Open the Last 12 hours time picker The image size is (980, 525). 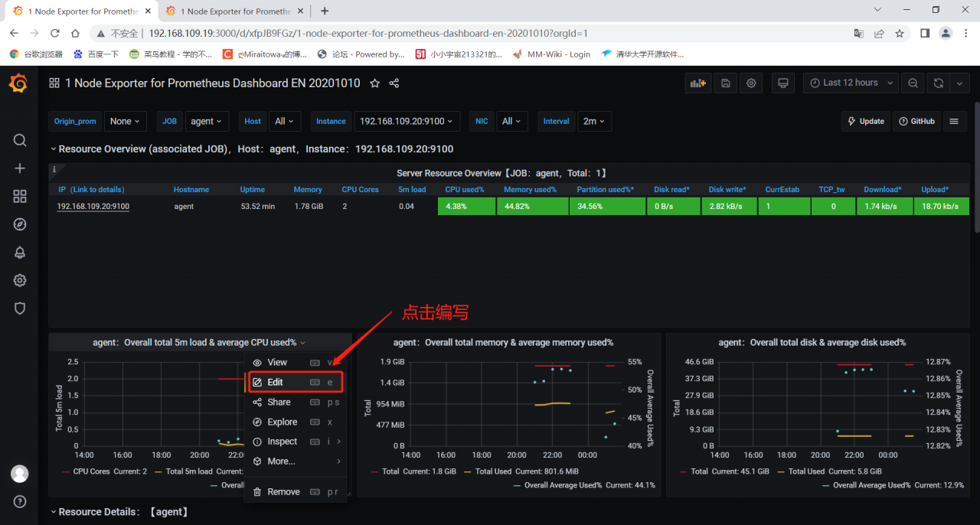[851, 83]
